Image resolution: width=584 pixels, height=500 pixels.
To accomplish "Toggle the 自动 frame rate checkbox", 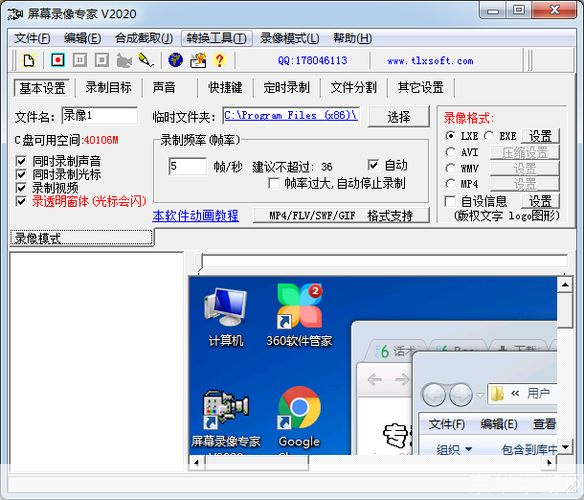I will pyautogui.click(x=373, y=165).
